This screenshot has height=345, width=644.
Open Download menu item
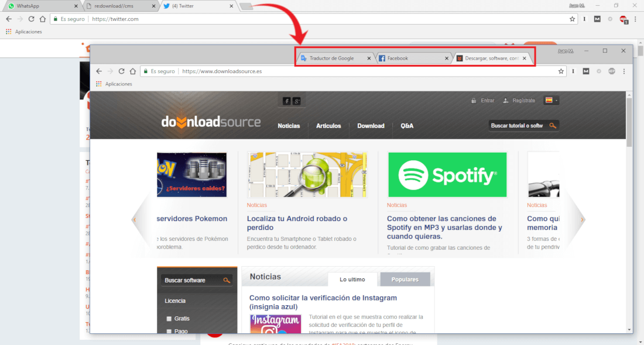(371, 126)
